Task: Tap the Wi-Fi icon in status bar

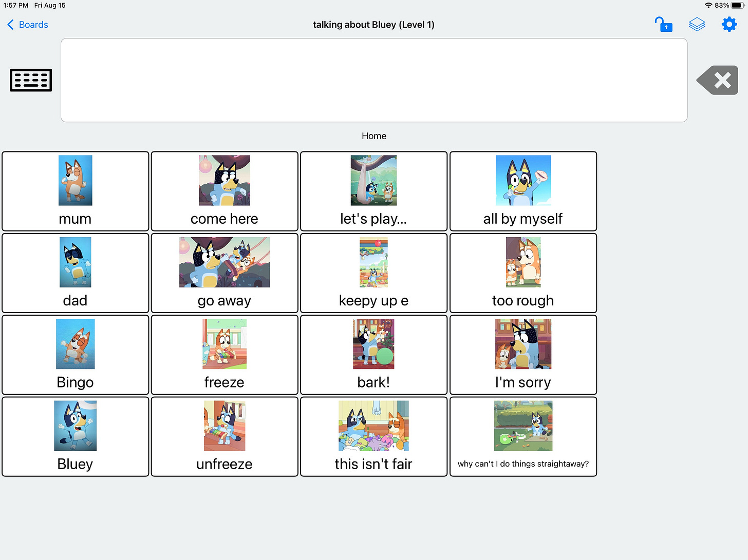Action: tap(708, 5)
